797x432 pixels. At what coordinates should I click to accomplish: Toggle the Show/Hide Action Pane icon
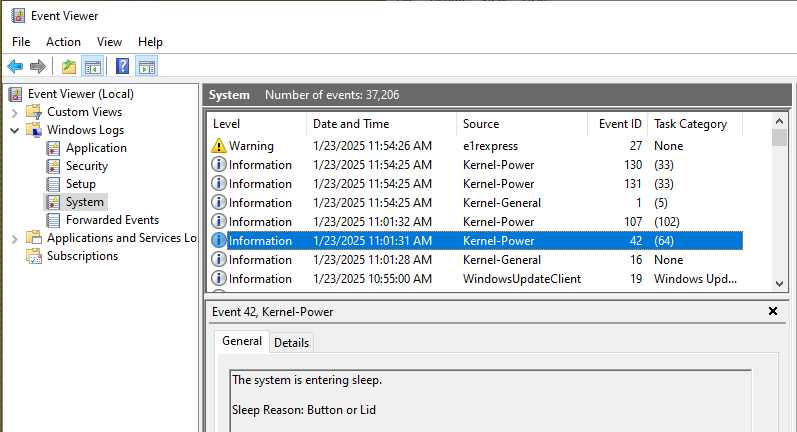coord(146,67)
